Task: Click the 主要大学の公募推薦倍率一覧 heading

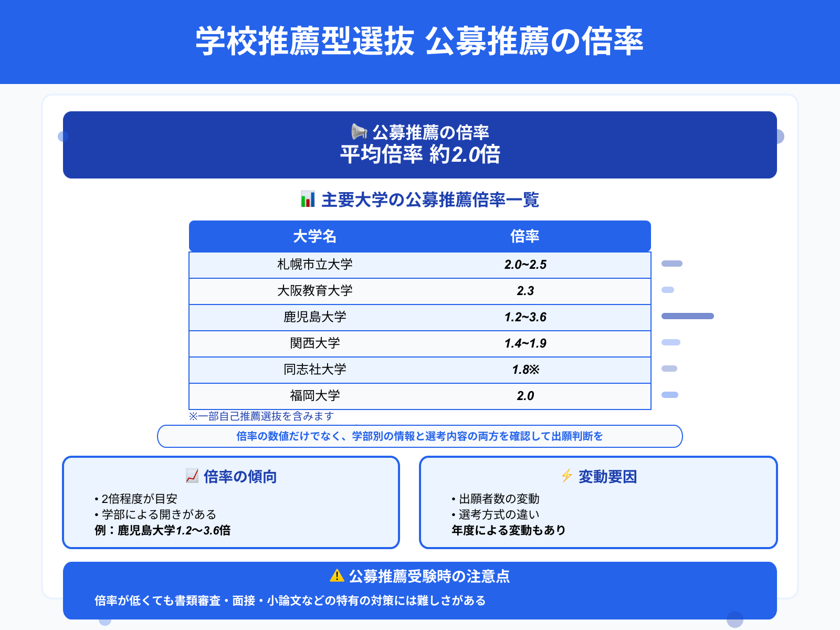Action: [x=430, y=200]
